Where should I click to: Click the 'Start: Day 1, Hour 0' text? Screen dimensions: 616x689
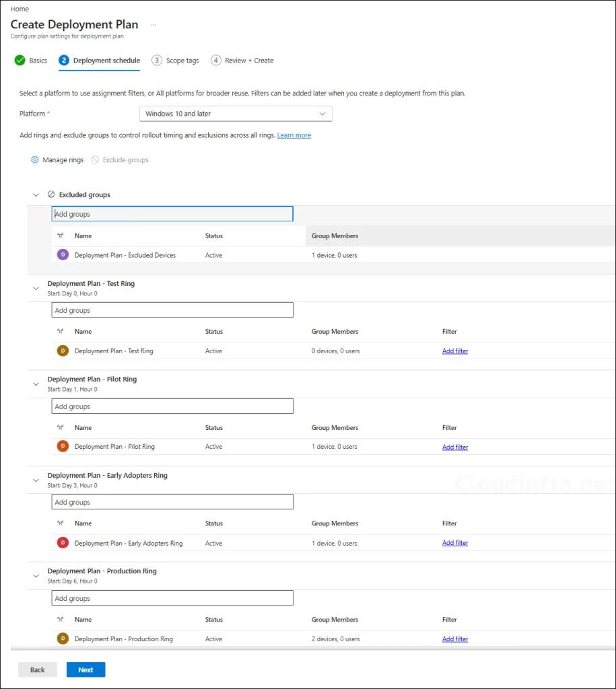click(73, 389)
